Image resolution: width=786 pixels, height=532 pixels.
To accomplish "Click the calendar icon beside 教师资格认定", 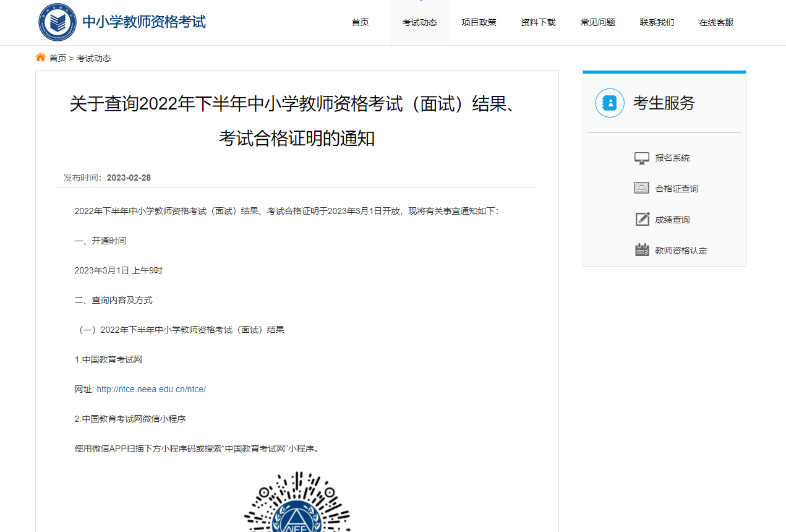I will coord(642,250).
